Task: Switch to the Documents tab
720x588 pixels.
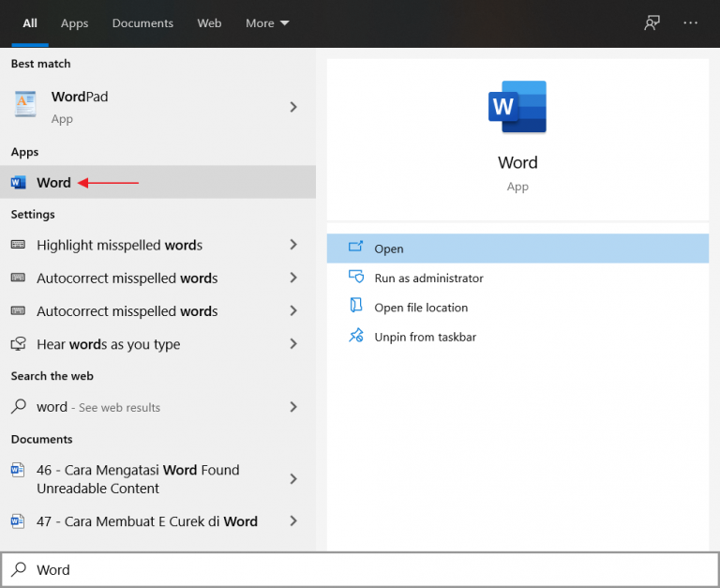Action: click(x=142, y=23)
